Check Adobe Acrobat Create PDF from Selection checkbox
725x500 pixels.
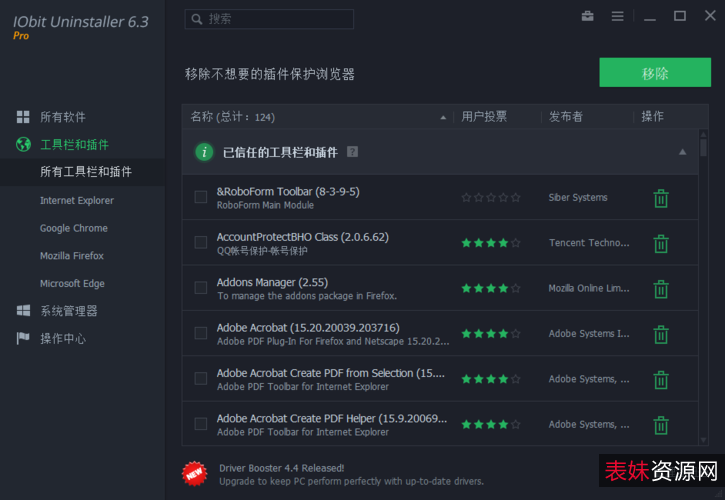point(201,378)
